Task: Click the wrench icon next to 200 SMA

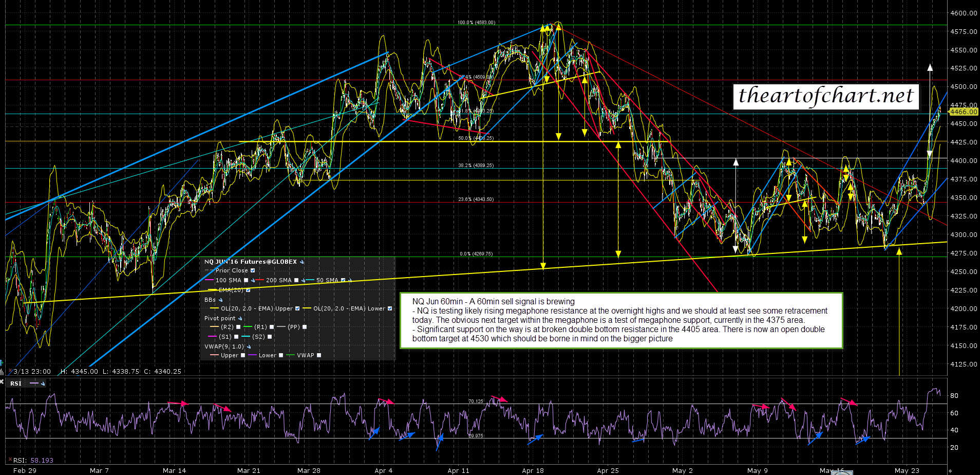Action: click(304, 281)
